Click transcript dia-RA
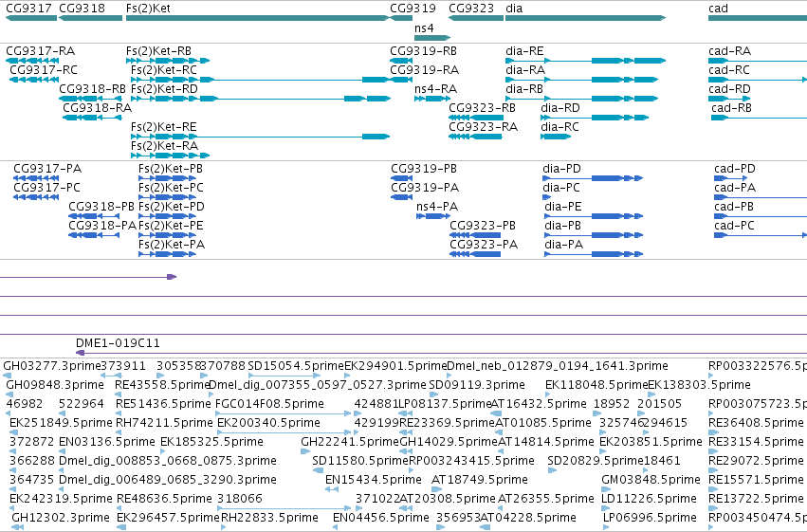Screen dimensions: 807x532 525,70
